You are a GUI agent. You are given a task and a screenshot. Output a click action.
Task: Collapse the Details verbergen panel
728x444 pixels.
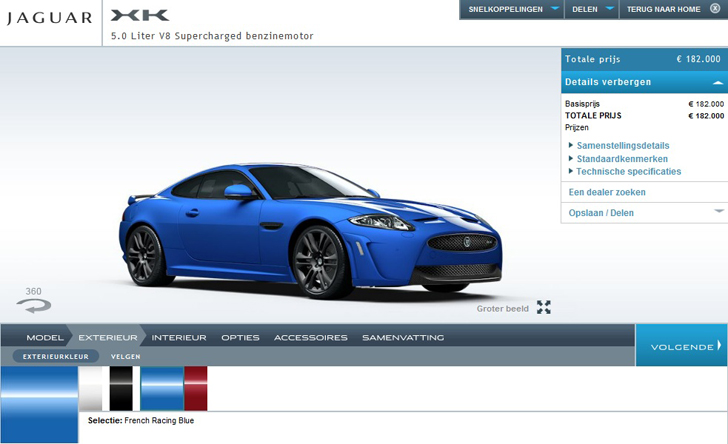[643, 82]
